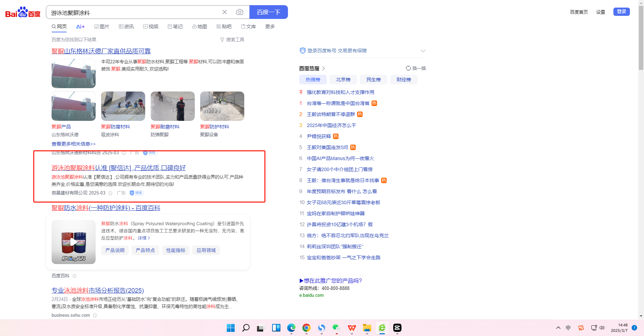
Task: Play the 聚脲防水涂料 video thumbnail
Action: point(74,242)
